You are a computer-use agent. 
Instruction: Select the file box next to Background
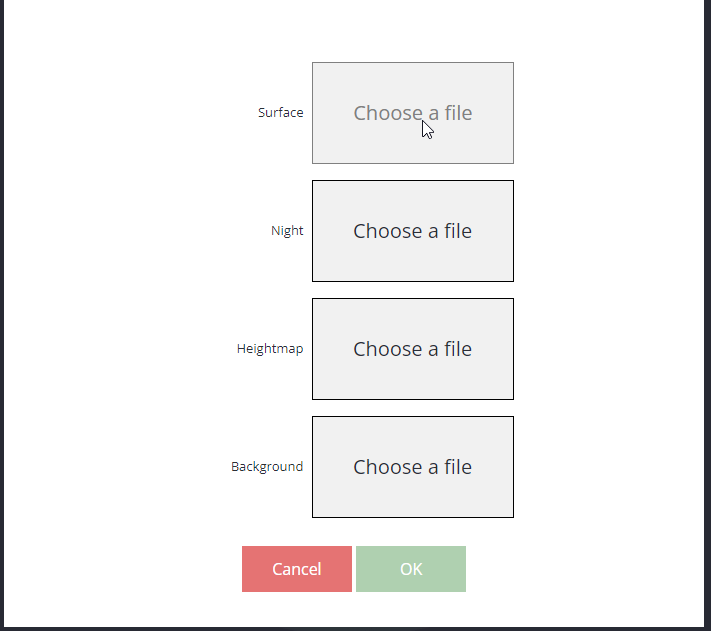click(413, 466)
